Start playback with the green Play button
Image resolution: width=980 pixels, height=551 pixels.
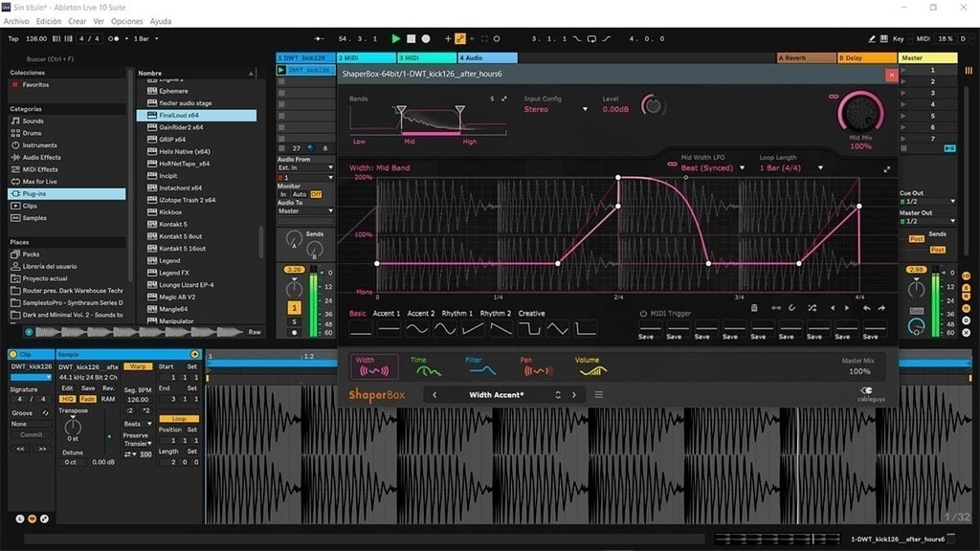coord(395,38)
